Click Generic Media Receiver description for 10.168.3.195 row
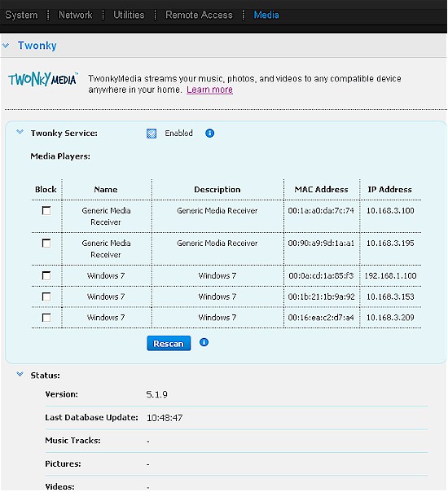The image size is (448, 492). click(x=217, y=244)
